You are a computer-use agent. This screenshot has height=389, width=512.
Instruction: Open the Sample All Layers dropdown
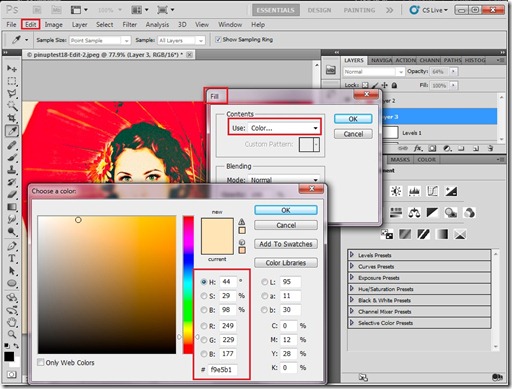click(181, 40)
